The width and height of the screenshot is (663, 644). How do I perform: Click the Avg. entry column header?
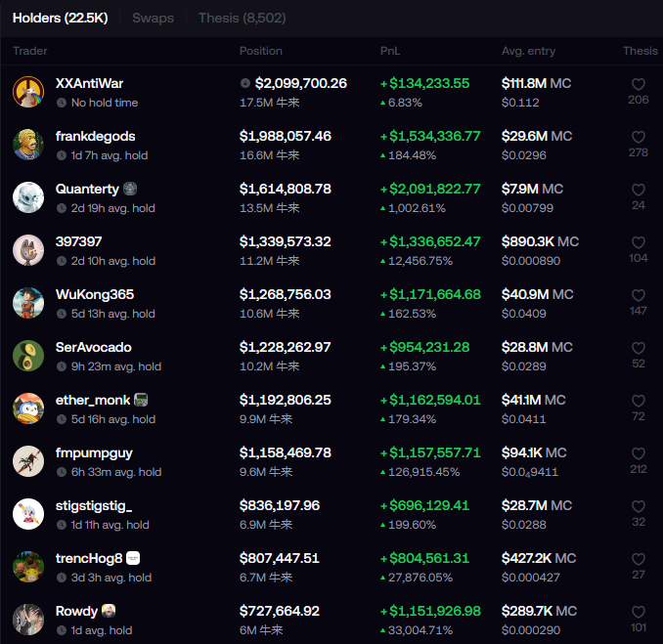(x=528, y=51)
